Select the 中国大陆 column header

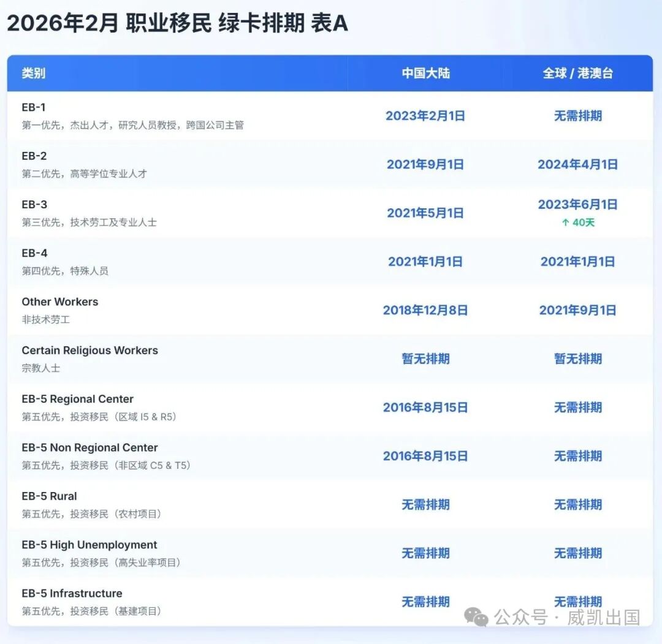pyautogui.click(x=425, y=74)
